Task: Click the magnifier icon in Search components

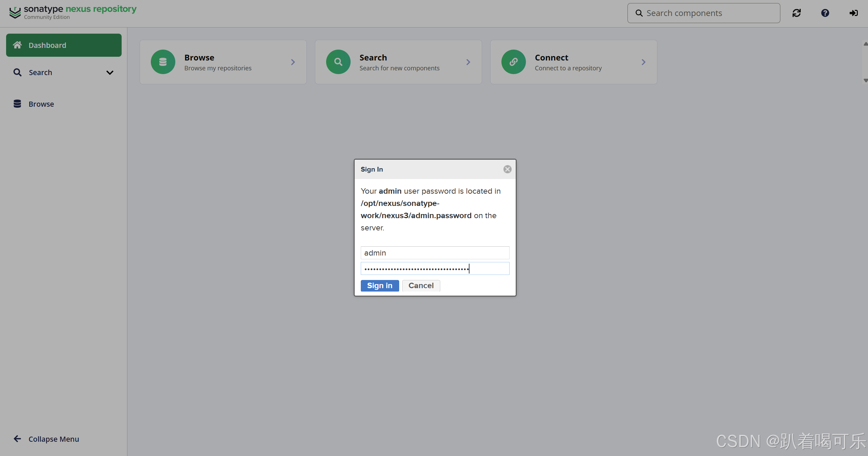Action: point(639,13)
